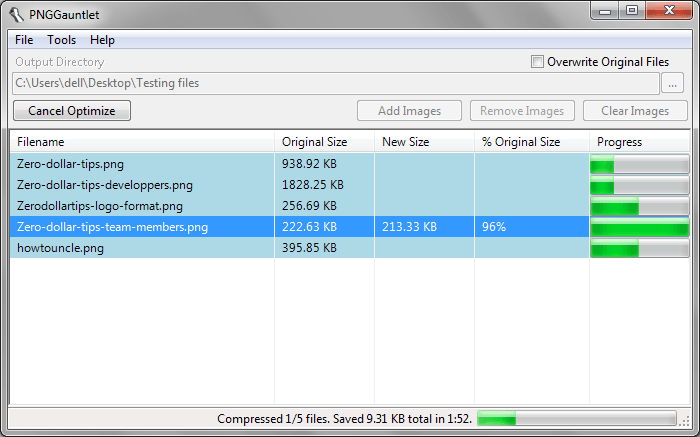Viewport: 700px width, 437px height.
Task: Enable Overwrite Original Files checkbox
Action: click(539, 62)
